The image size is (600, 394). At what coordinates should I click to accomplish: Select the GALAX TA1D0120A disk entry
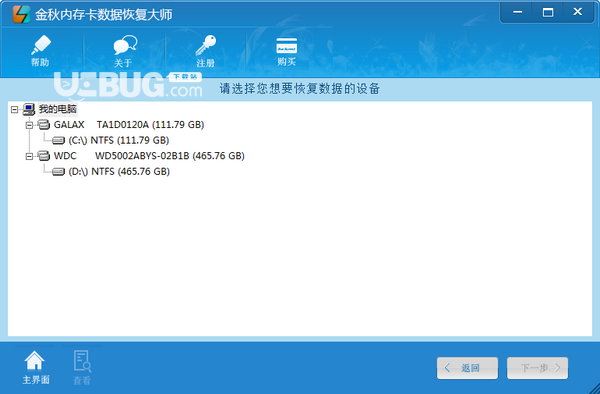click(129, 125)
